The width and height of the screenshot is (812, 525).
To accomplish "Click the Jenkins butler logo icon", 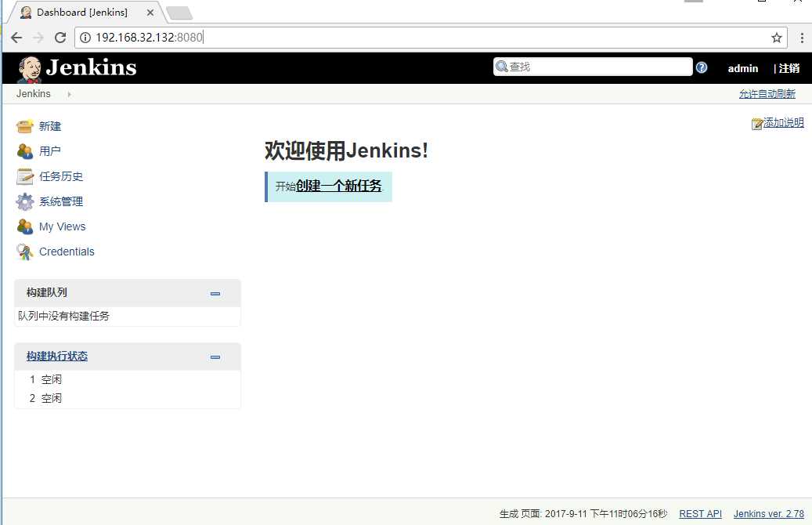I will (30, 69).
